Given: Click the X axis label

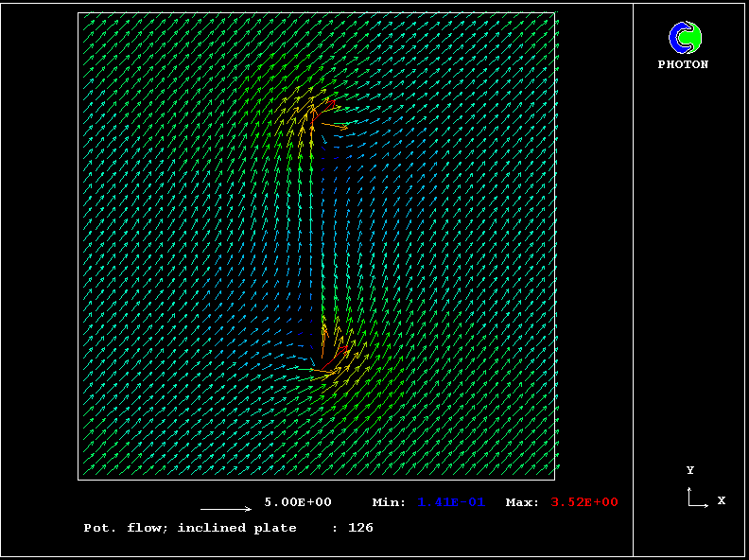Looking at the screenshot, I should click(x=721, y=500).
